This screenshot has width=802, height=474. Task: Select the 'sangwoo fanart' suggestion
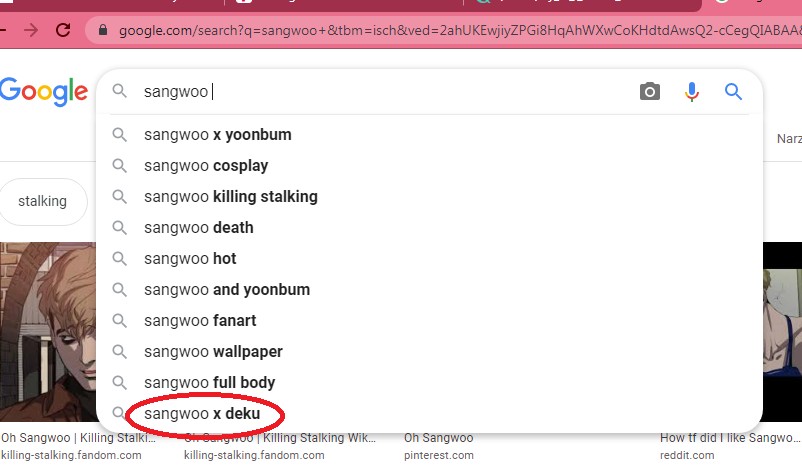[200, 321]
